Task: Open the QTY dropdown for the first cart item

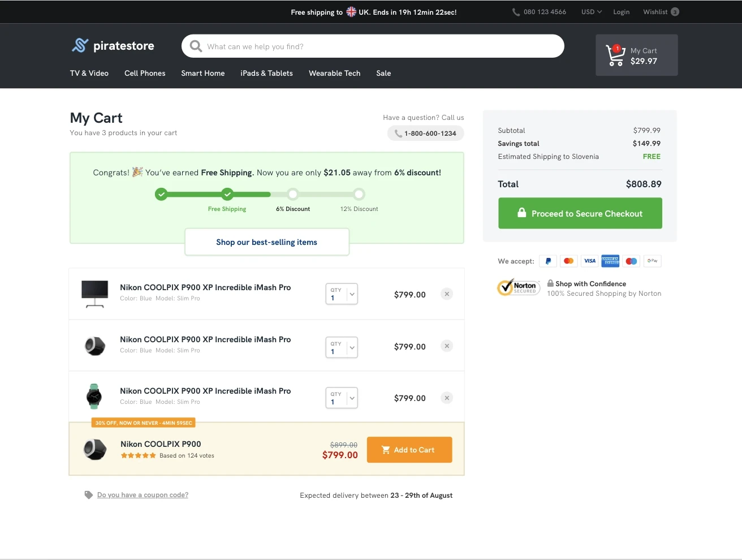Action: 342,294
